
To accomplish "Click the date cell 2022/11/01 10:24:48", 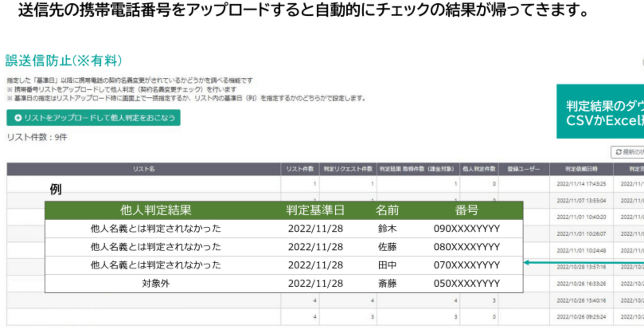I will [581, 251].
